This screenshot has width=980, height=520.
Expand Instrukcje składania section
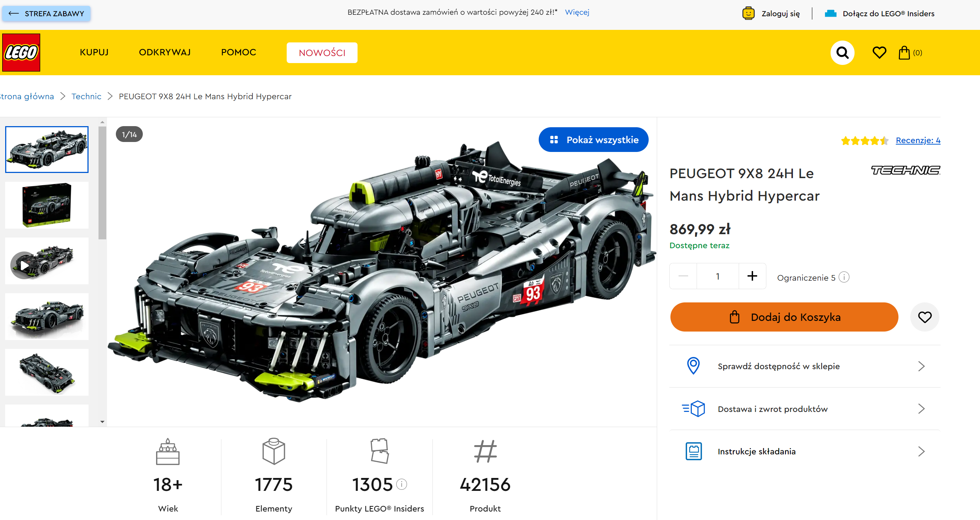tap(805, 451)
